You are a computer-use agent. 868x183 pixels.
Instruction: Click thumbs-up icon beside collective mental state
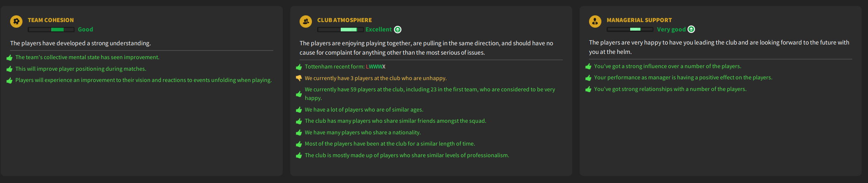tap(9, 58)
